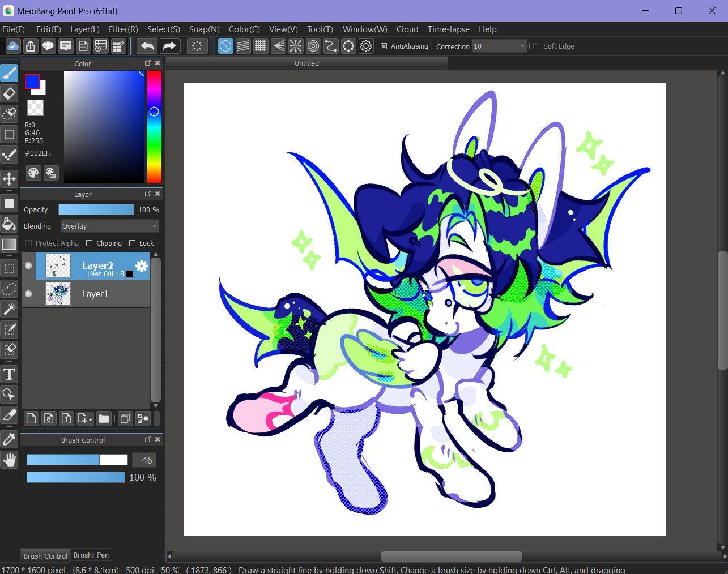Open the Time-lapse menu
Viewport: 728px width, 574px height.
[449, 29]
